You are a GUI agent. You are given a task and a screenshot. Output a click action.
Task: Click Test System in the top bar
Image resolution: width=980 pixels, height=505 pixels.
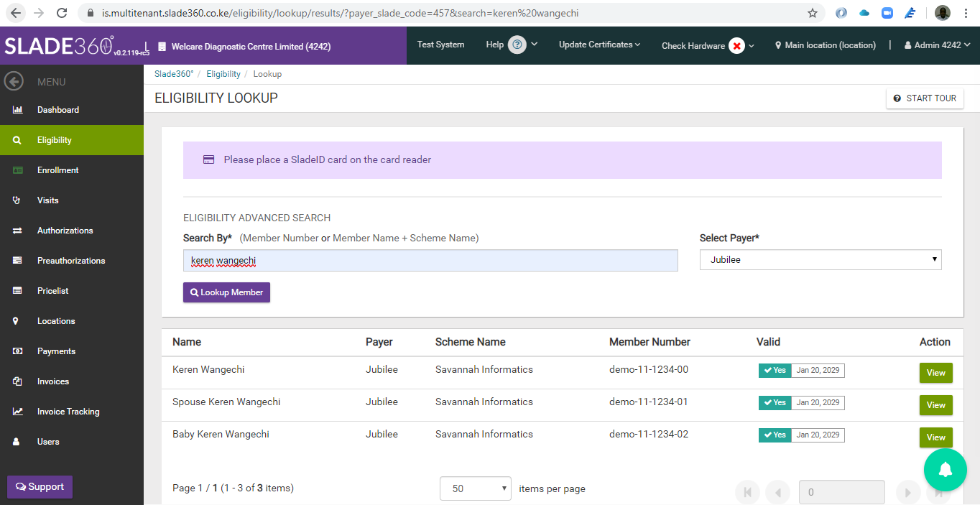(440, 45)
